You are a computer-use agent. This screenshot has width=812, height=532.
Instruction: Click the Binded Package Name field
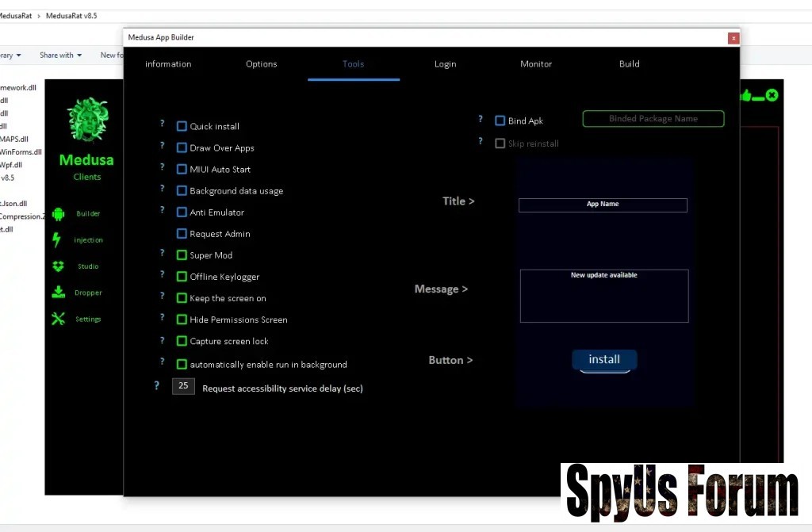click(653, 119)
